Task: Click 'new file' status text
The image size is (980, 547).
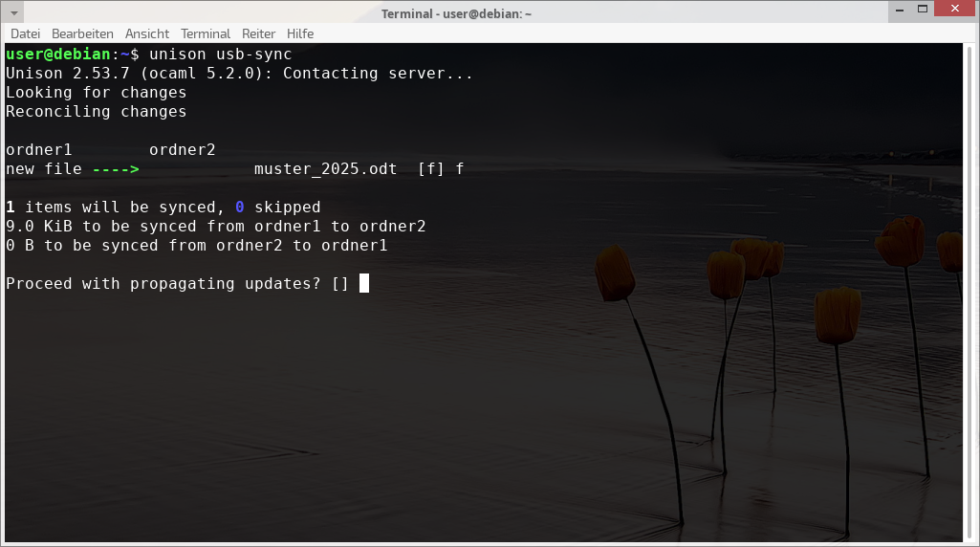Action: (x=44, y=169)
